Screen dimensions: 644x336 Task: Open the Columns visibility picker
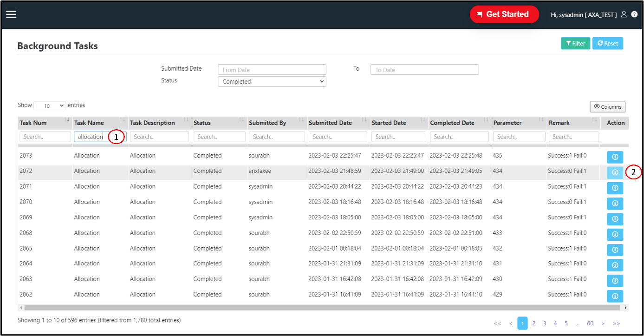(x=607, y=106)
